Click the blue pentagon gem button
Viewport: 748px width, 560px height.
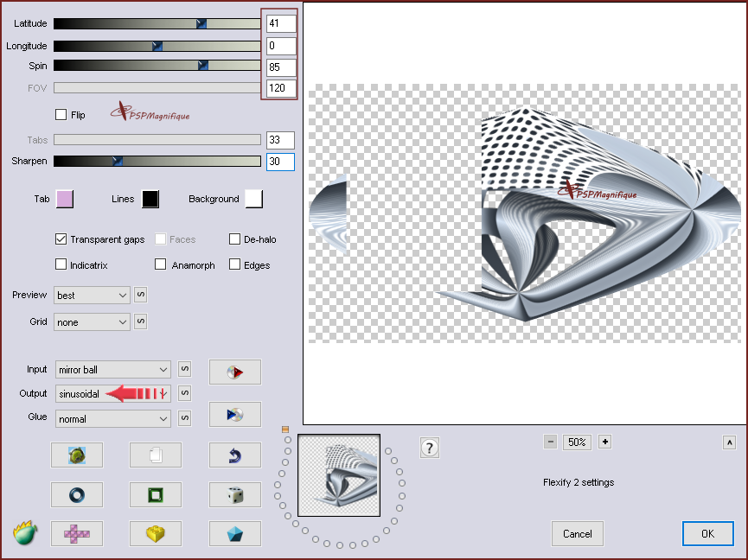coord(234,534)
